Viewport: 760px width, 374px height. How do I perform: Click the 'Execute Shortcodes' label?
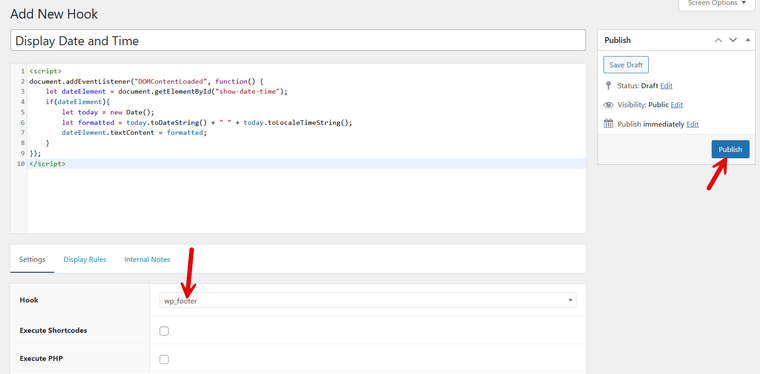coord(53,330)
